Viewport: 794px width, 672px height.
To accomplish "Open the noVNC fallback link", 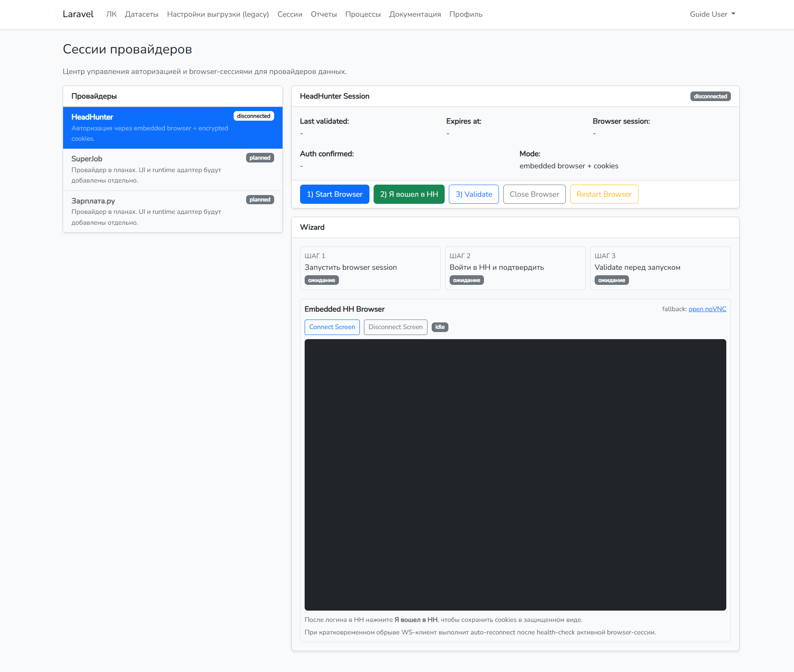I will click(x=707, y=309).
